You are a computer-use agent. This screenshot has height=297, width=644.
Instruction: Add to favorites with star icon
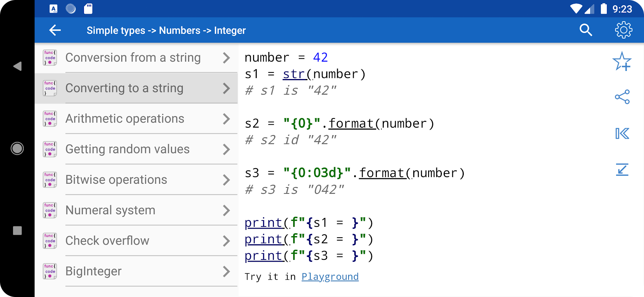pyautogui.click(x=622, y=62)
